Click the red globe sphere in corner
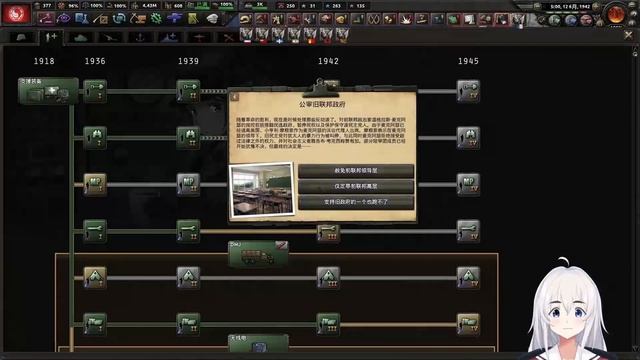640x360 pixels. 616,14
